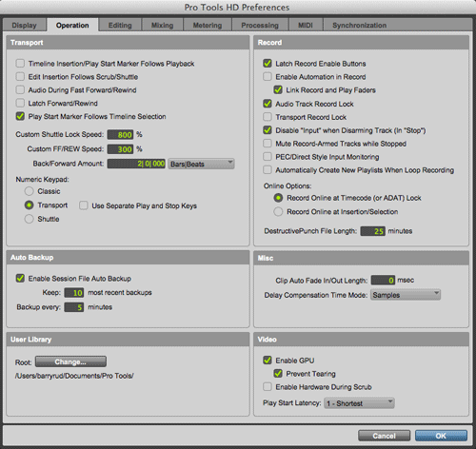Select Shuttle numeric keypad mode
The width and height of the screenshot is (476, 449).
30,219
